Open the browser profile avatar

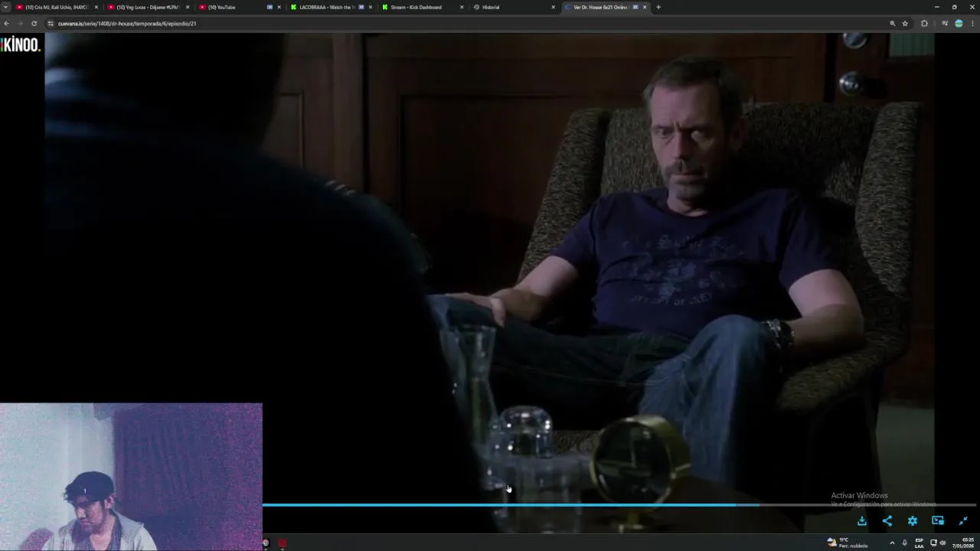click(x=959, y=24)
